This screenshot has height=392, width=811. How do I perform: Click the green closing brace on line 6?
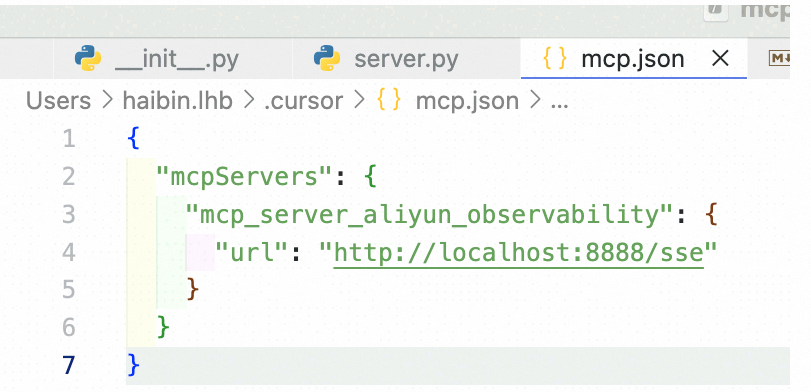point(163,328)
